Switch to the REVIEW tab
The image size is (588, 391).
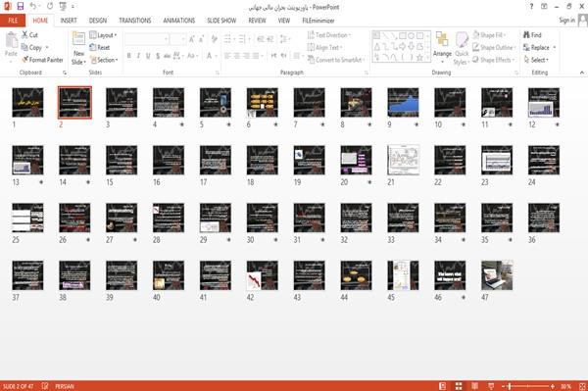[257, 21]
